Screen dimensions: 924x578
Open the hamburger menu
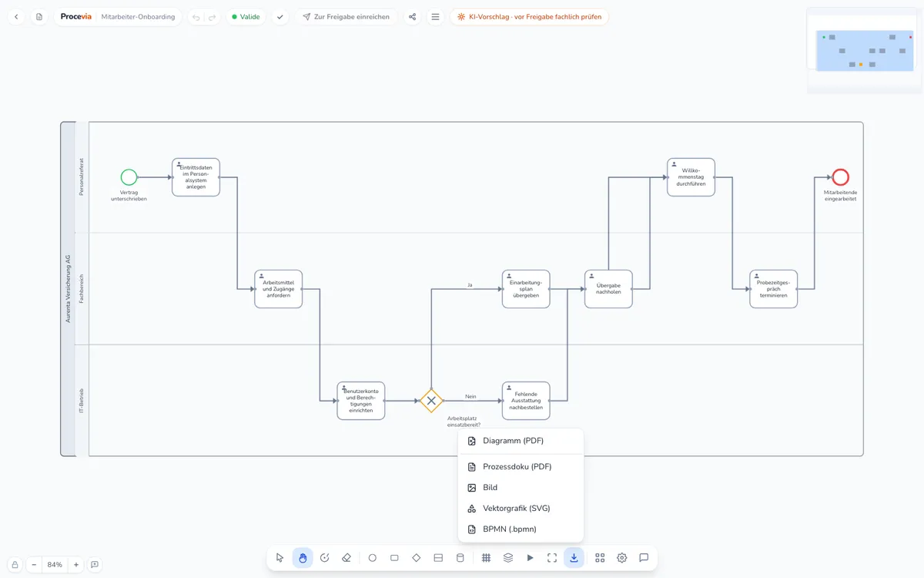click(x=435, y=17)
